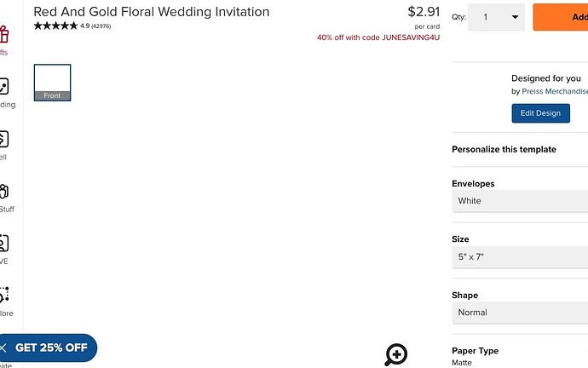This screenshot has height=368, width=588.
Task: Open the Size 5" x 7" dropdown
Action: (520, 257)
